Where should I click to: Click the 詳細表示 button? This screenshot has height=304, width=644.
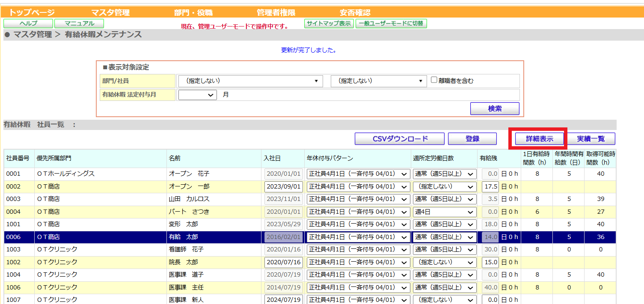click(540, 139)
